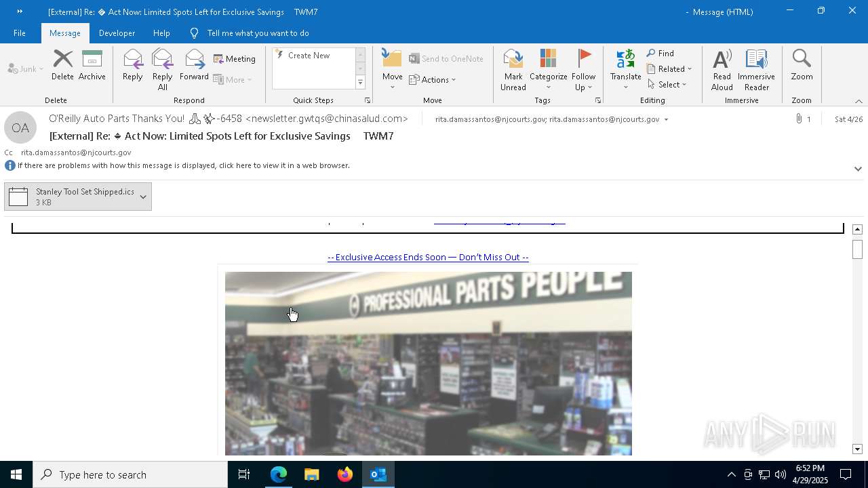
Task: Open Quick Steps dialog launcher
Action: pos(368,100)
